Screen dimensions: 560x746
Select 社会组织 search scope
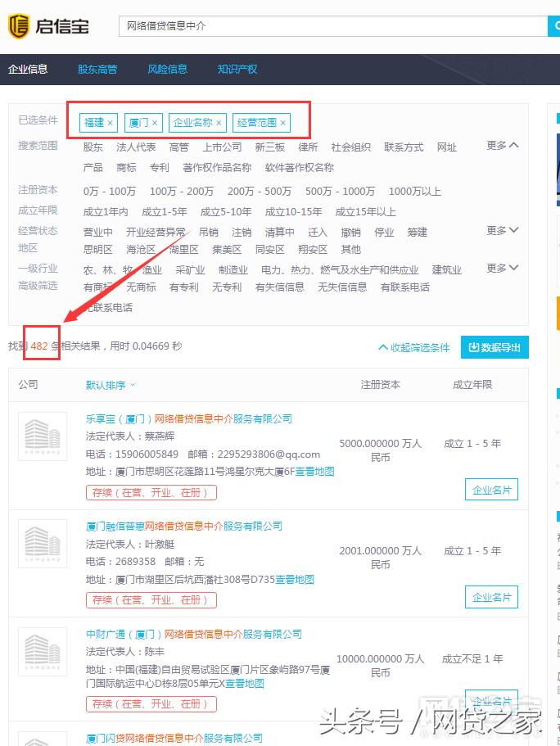pos(351,147)
